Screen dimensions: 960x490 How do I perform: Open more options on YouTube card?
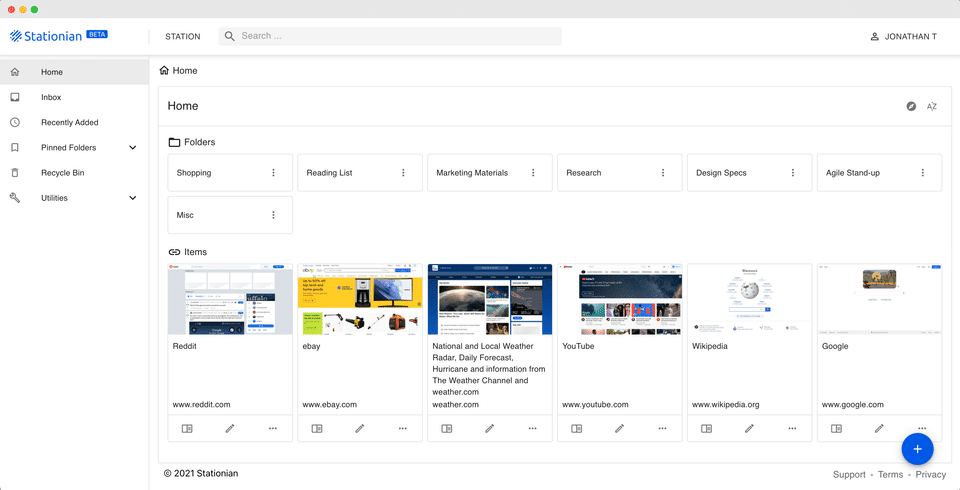(662, 429)
